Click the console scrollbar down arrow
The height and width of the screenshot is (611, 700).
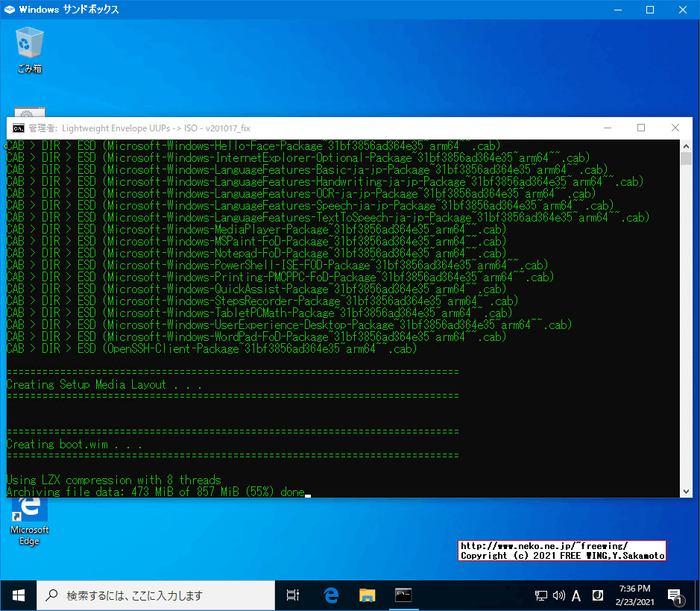pos(686,491)
